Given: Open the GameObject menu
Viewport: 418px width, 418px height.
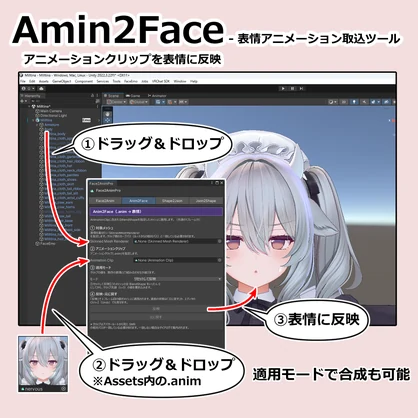Looking at the screenshot, I should click(62, 81).
